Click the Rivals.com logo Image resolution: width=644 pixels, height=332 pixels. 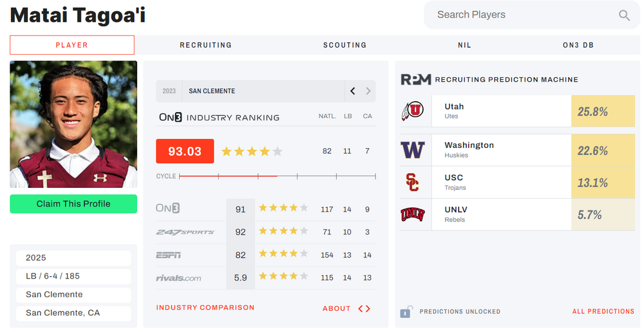pyautogui.click(x=178, y=278)
